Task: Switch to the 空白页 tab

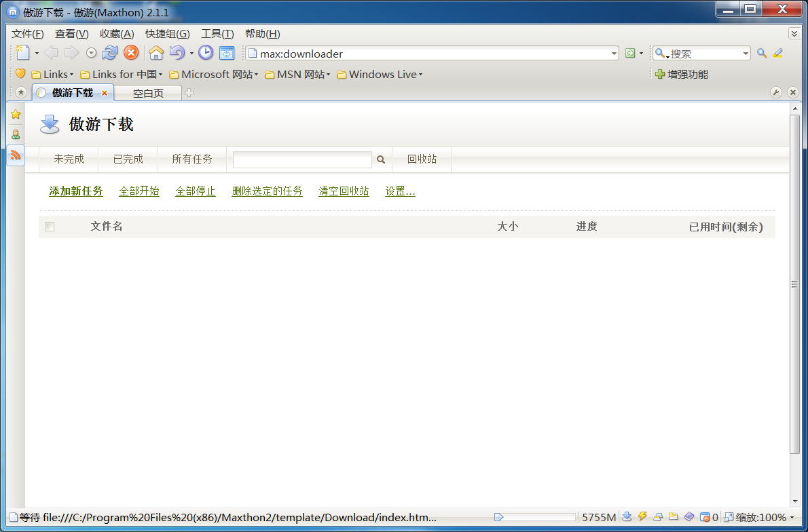Action: (x=148, y=93)
